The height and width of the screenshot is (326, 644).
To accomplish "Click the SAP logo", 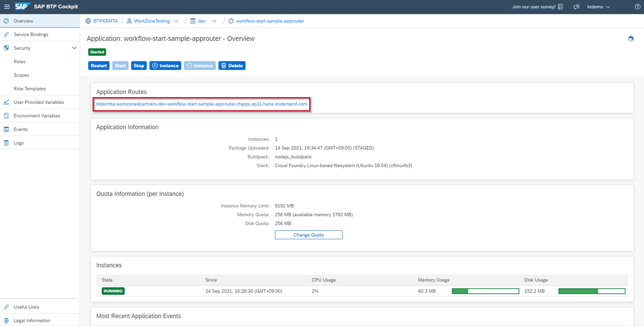I will (x=23, y=6).
